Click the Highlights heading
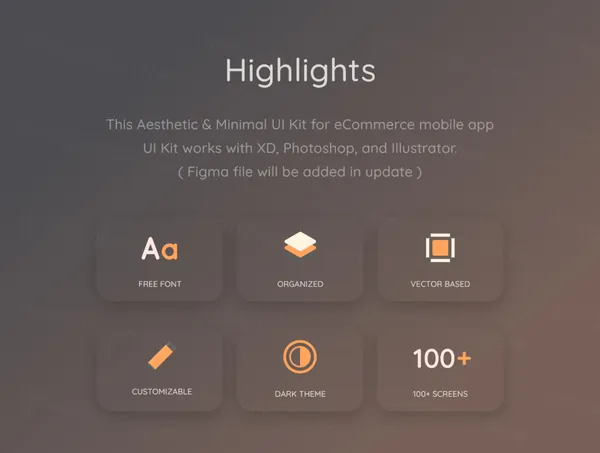This screenshot has width=600, height=453. 300,71
